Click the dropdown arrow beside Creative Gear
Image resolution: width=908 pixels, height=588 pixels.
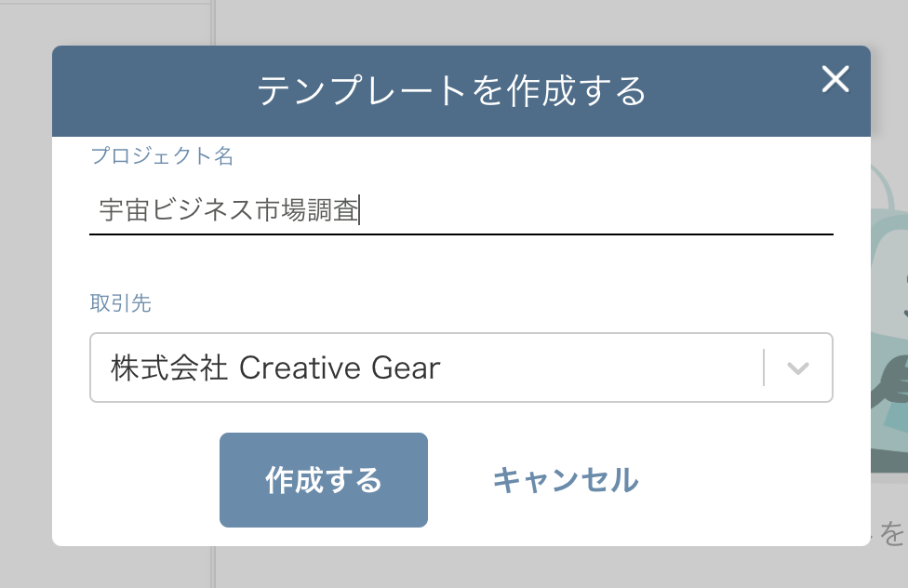[795, 367]
